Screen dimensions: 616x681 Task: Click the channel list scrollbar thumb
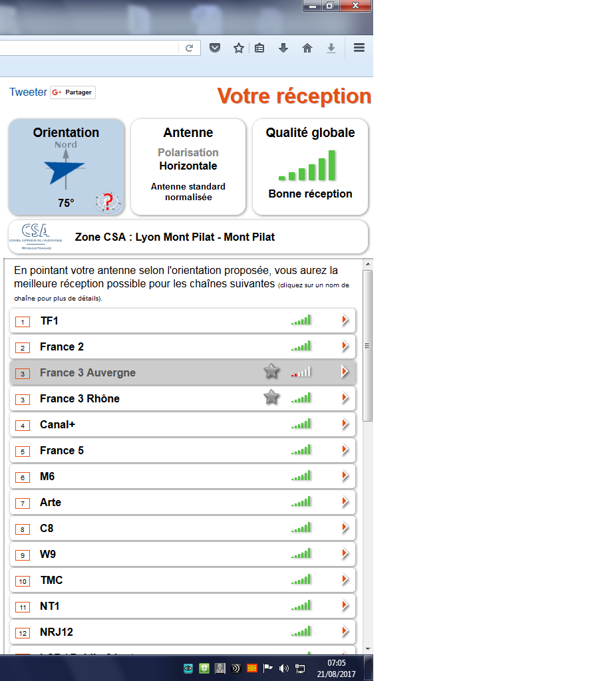click(x=367, y=346)
